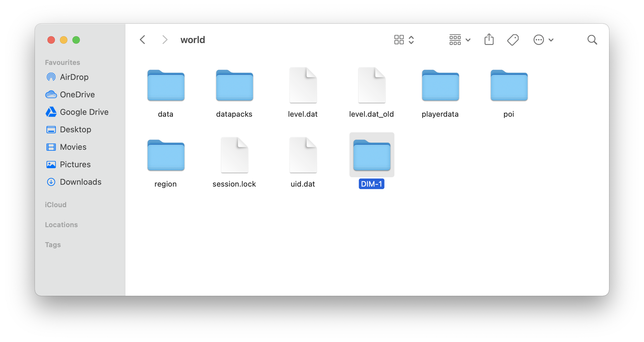Screen dimensions: 644x342
Task: Click the back navigation button
Action: click(x=142, y=40)
